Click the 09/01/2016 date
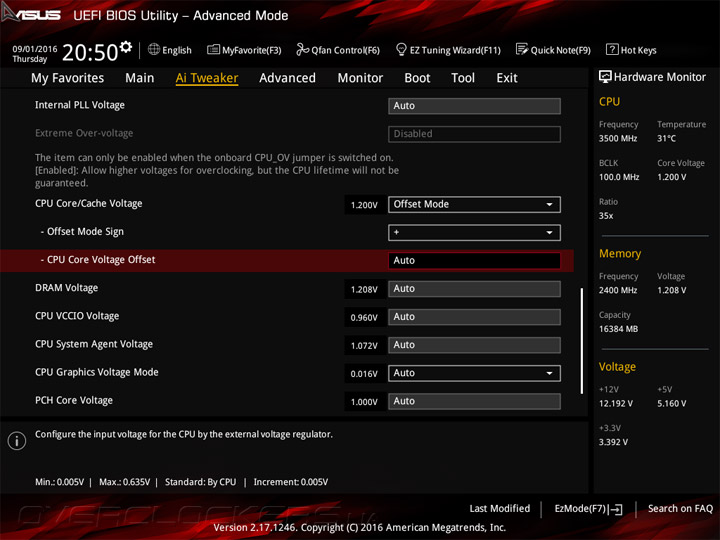 point(35,49)
